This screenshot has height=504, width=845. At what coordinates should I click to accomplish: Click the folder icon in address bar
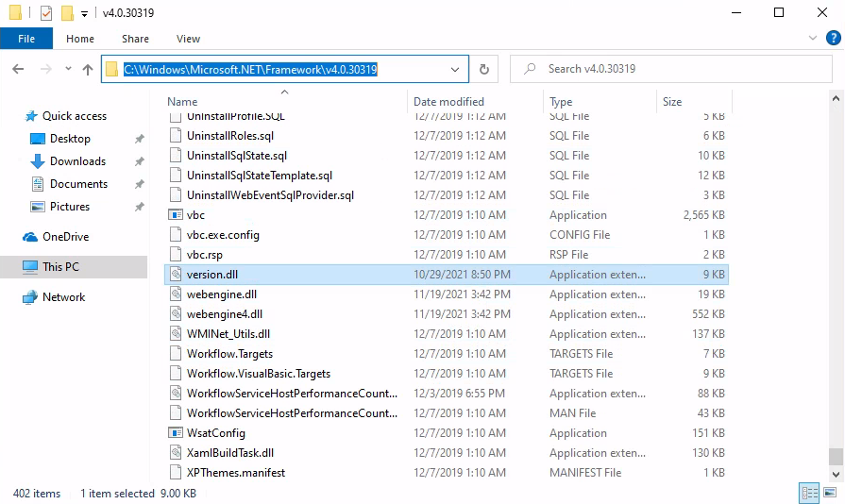pyautogui.click(x=111, y=69)
